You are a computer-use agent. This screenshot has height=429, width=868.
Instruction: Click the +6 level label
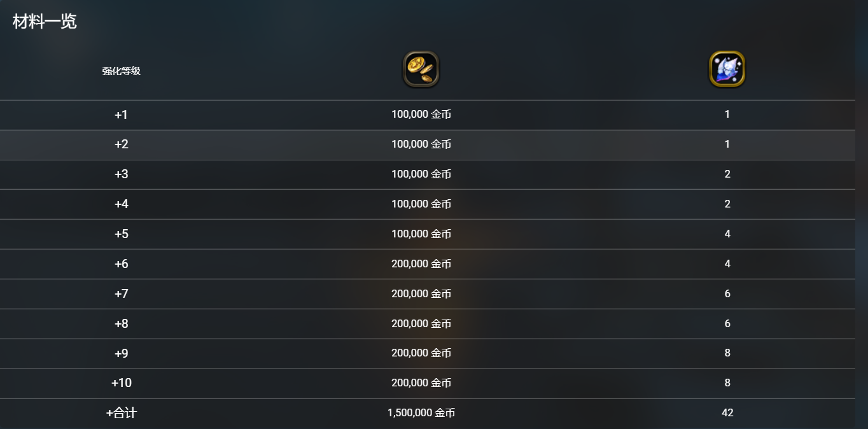(x=121, y=264)
